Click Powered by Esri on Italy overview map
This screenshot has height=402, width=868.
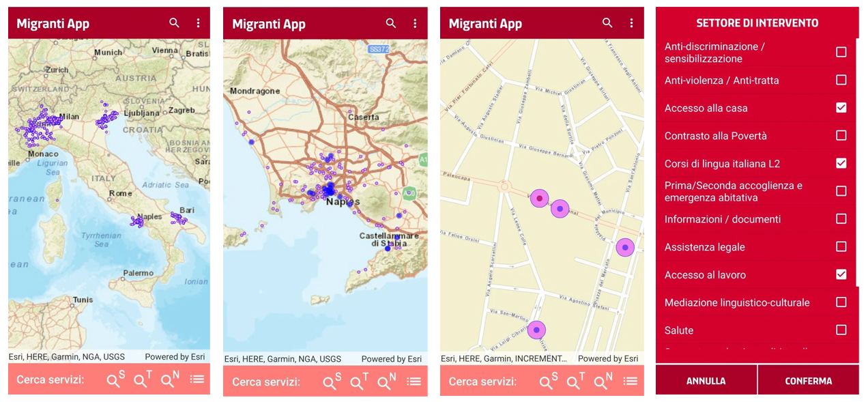(175, 356)
